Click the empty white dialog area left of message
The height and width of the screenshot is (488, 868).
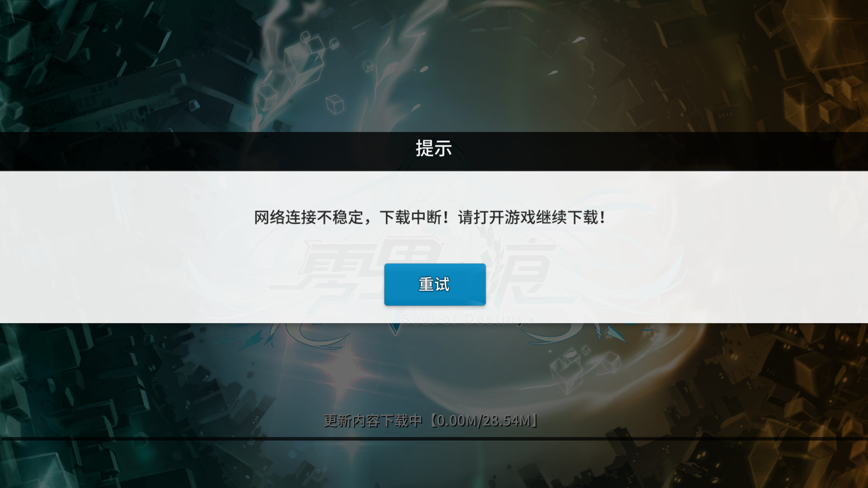127,246
